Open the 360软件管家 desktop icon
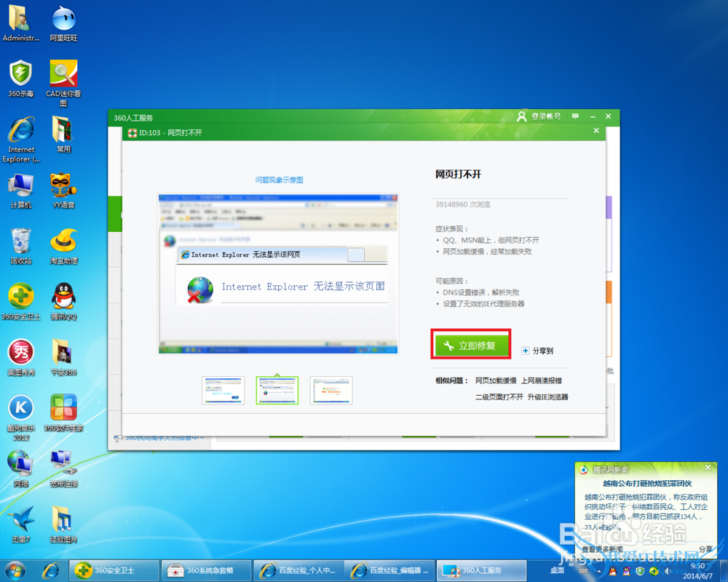 pyautogui.click(x=63, y=413)
